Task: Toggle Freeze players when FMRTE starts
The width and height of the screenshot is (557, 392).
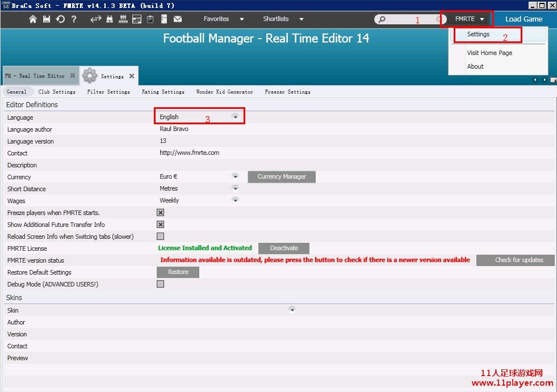Action: [x=161, y=213]
